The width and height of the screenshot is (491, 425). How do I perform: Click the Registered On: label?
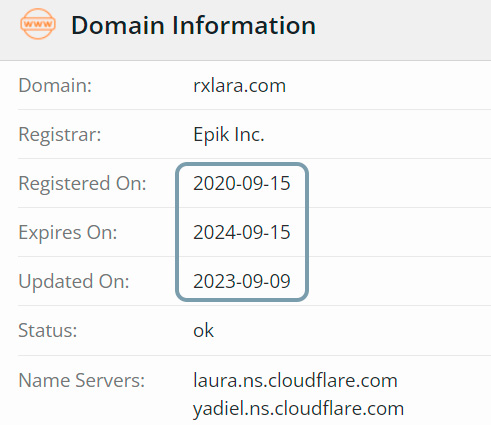point(82,183)
